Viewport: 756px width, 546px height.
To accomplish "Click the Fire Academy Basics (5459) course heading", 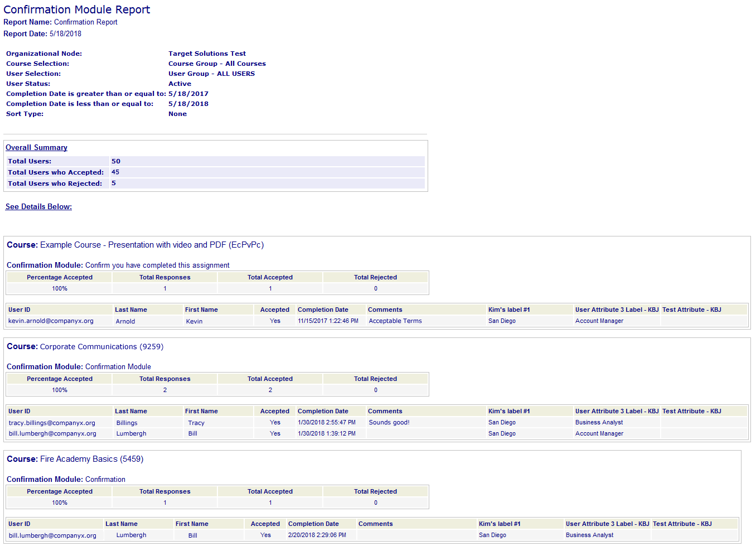I will point(91,460).
